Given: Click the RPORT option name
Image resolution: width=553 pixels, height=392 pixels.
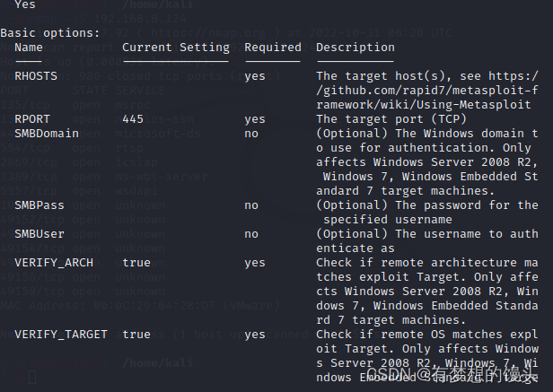Looking at the screenshot, I should click(32, 119).
